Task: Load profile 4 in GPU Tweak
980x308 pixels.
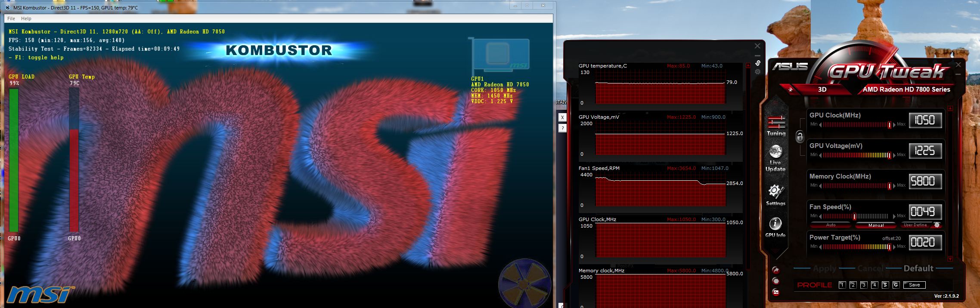Action: [875, 285]
